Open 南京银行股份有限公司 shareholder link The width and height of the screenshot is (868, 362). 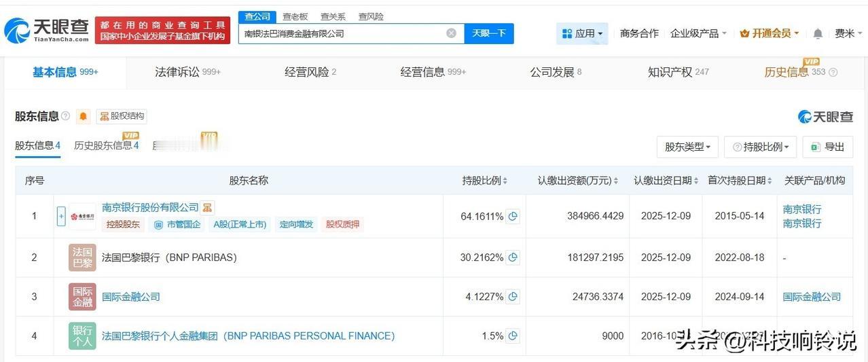pyautogui.click(x=150, y=207)
